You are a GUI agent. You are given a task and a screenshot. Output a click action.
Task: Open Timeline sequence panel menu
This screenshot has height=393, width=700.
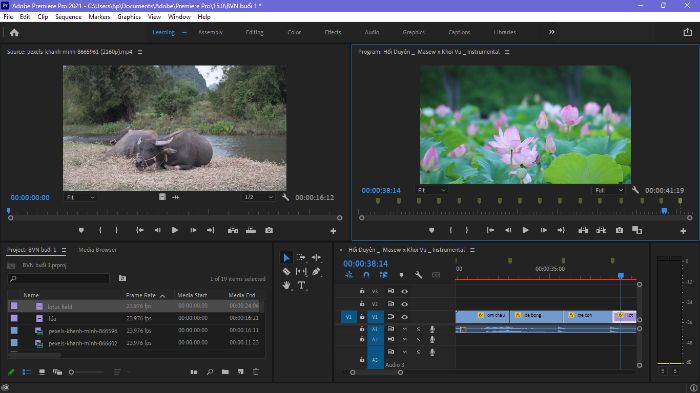point(472,250)
